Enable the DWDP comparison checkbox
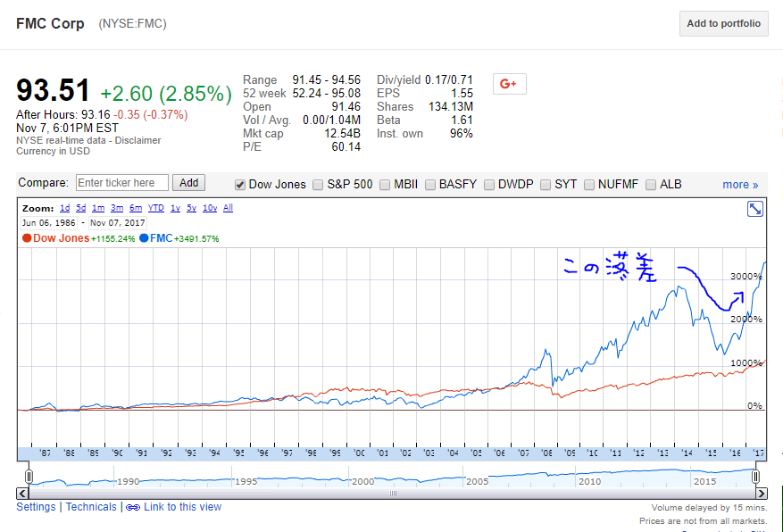783x532 pixels. pos(489,185)
